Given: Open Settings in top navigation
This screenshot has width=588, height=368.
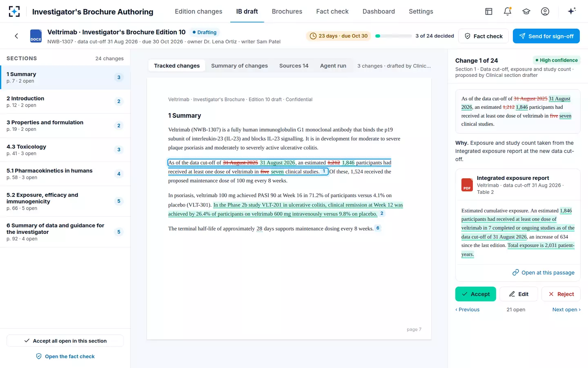Looking at the screenshot, I should point(421,11).
